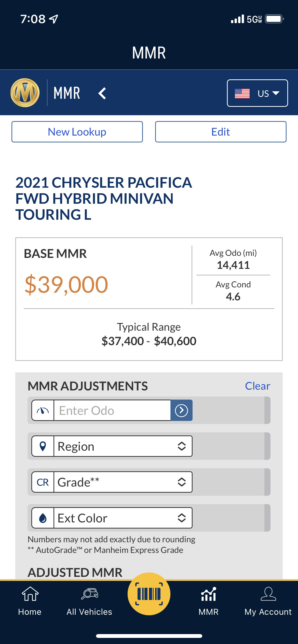Tap the paint drop exterior color icon

click(43, 518)
